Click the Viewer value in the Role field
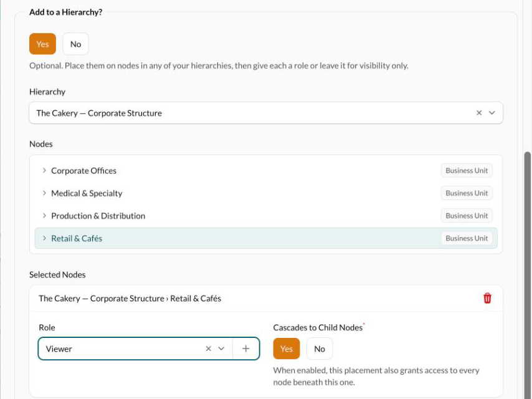The width and height of the screenshot is (532, 399). (59, 349)
